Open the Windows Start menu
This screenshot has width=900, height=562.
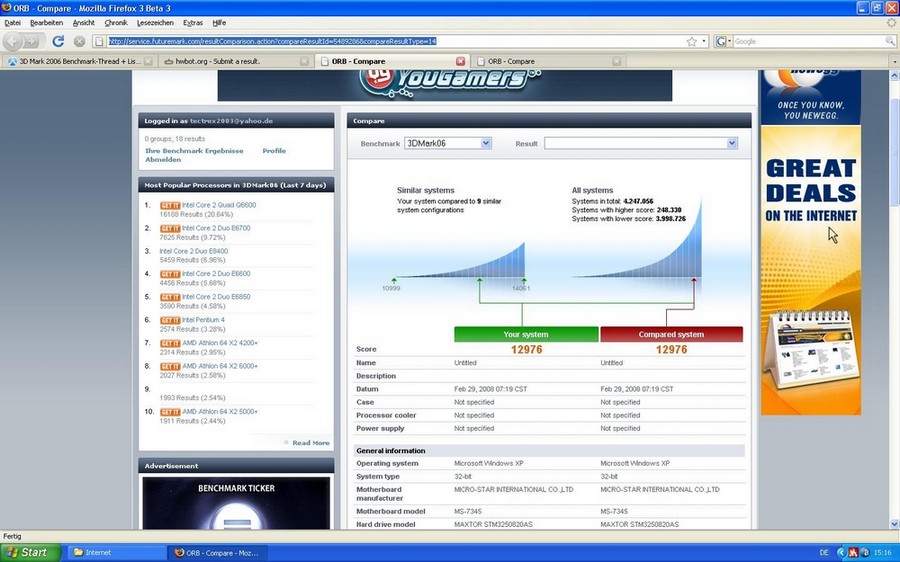click(x=30, y=553)
